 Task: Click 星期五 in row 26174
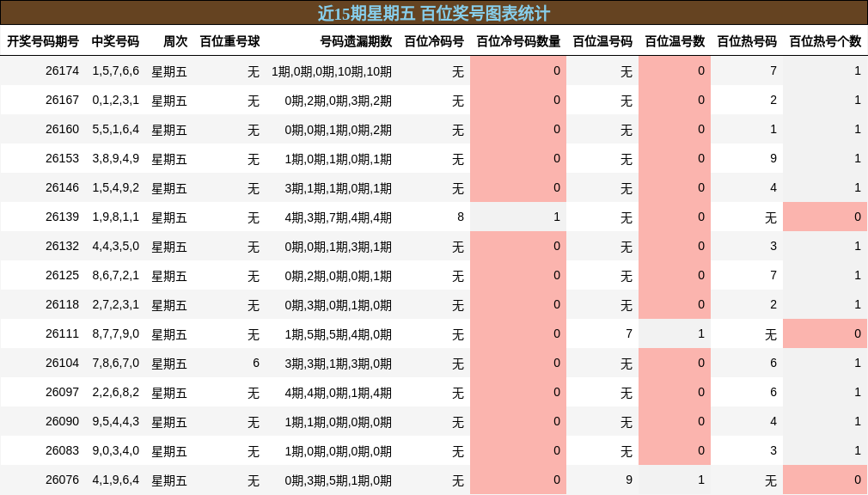169,71
